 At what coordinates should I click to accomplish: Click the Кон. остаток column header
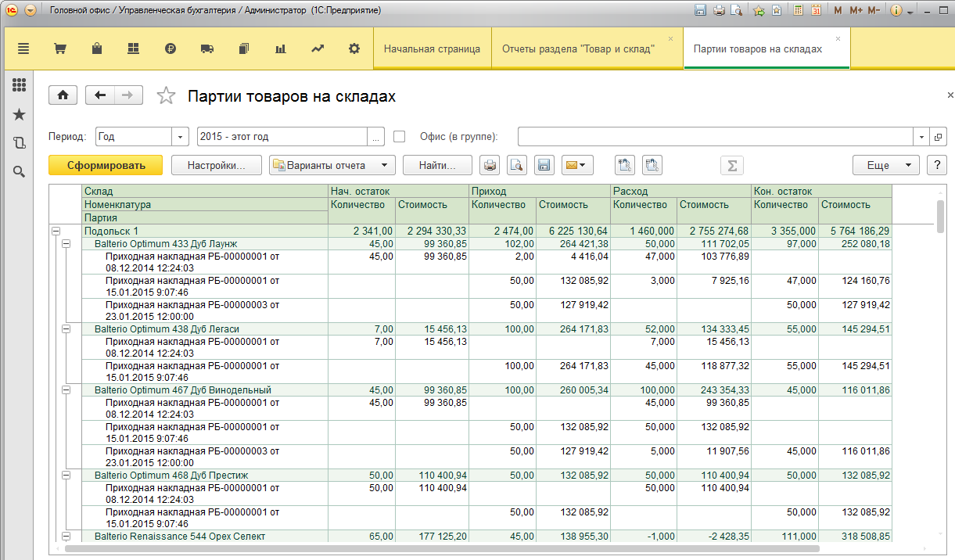pos(821,192)
